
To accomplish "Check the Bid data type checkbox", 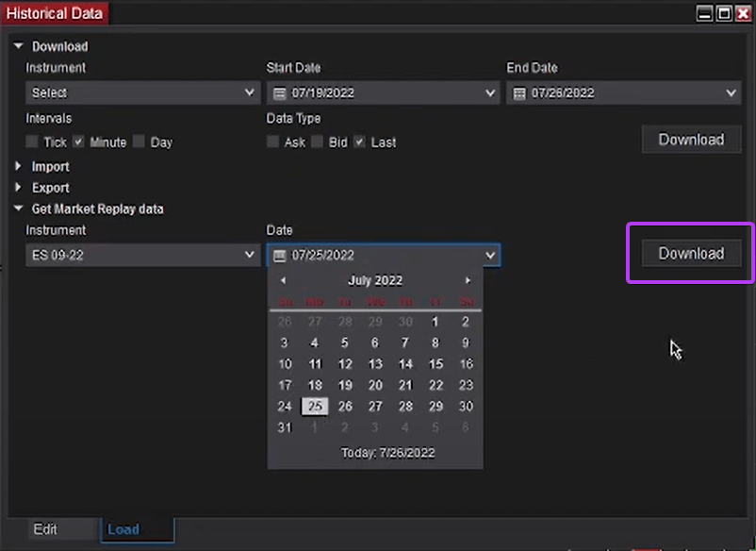I will point(318,142).
